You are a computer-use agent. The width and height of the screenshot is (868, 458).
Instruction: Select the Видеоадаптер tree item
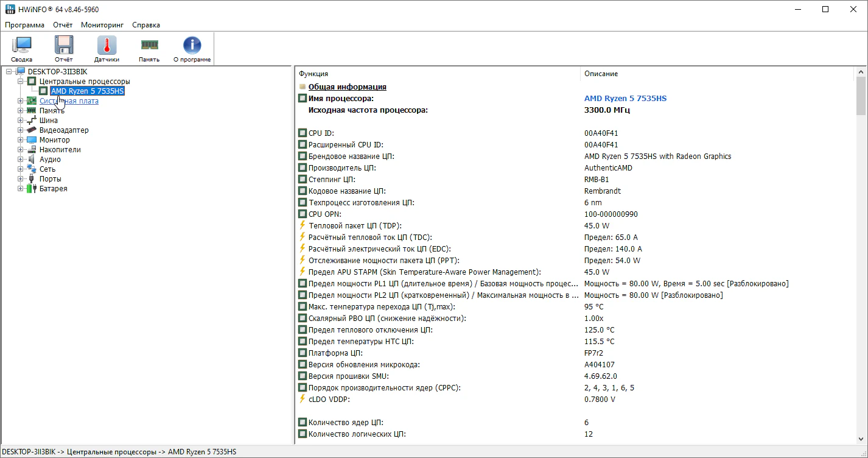64,130
